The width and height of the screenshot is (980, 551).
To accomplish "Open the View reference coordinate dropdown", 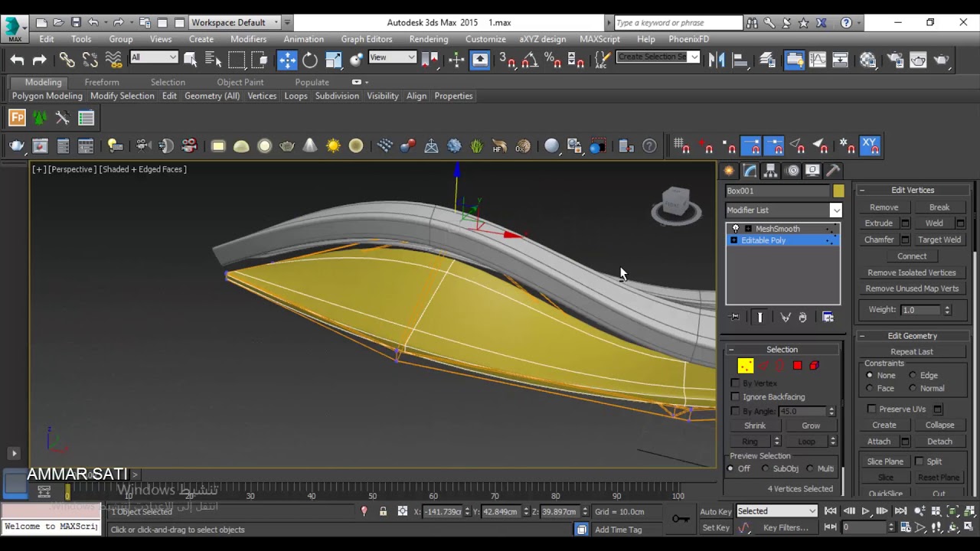I will click(x=392, y=57).
